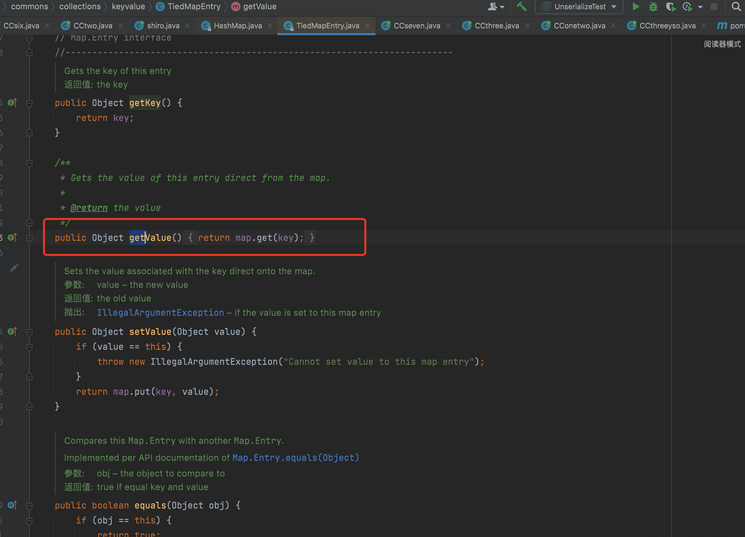This screenshot has width=745, height=537.
Task: Click the keyvalue breadcrumb
Action: pos(128,7)
